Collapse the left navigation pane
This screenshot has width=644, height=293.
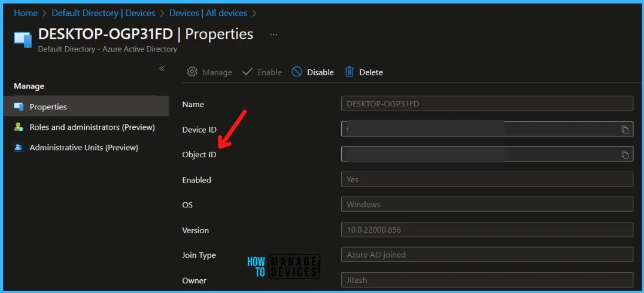162,68
